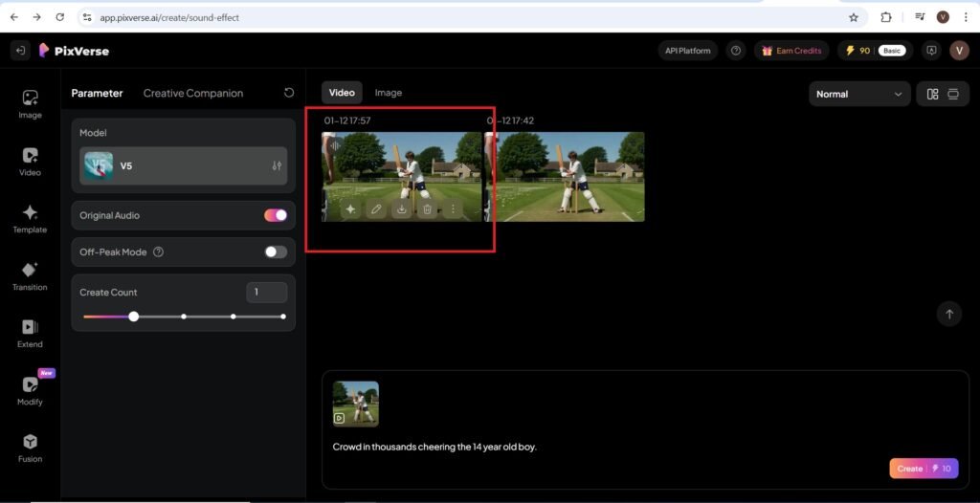
Task: Open the Image tool in sidebar
Action: pos(30,103)
